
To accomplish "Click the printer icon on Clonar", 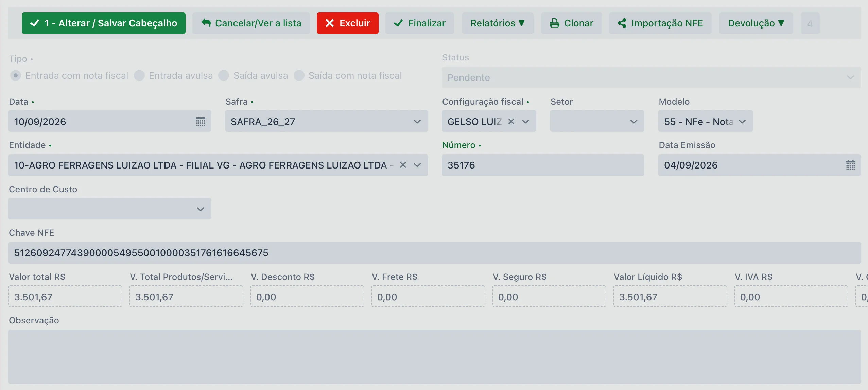I will [x=555, y=23].
